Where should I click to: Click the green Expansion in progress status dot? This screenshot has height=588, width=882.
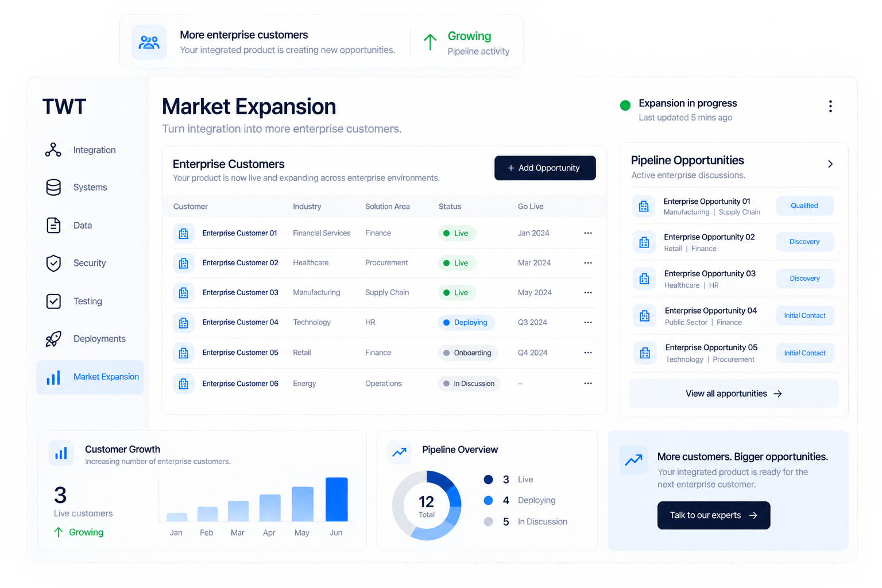point(625,105)
